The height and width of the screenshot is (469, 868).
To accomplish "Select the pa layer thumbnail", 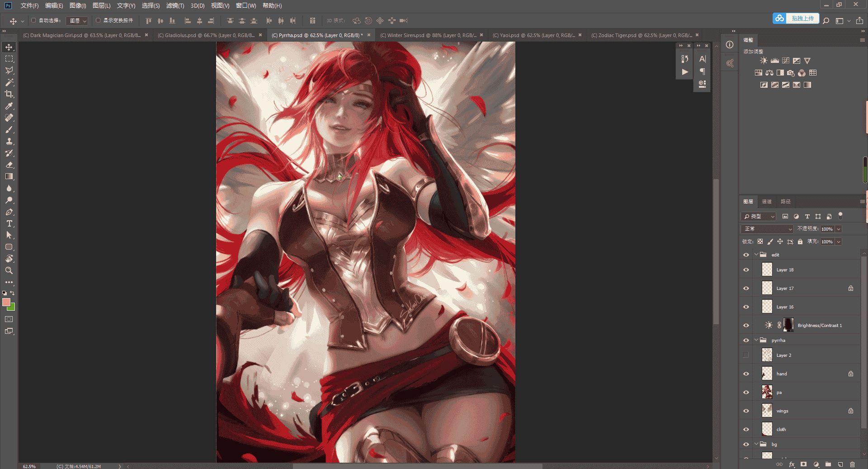I will click(767, 392).
